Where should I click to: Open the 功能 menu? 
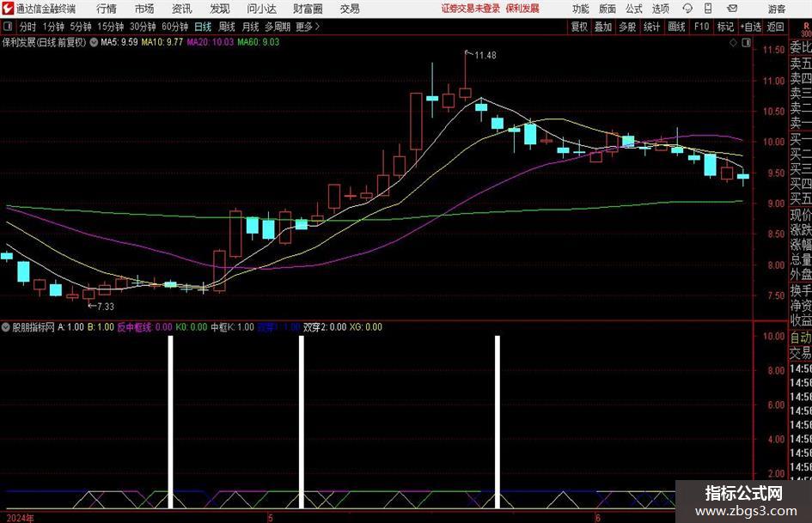[581, 9]
